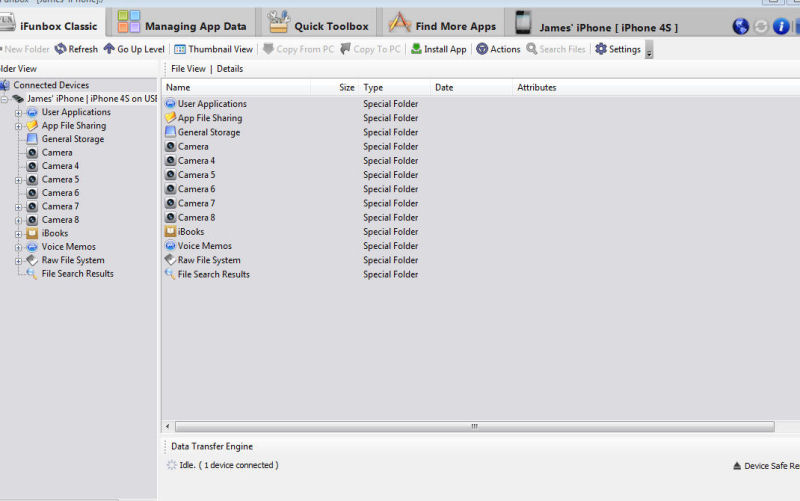
Task: Click App File Sharing icon in file list
Action: [x=170, y=118]
